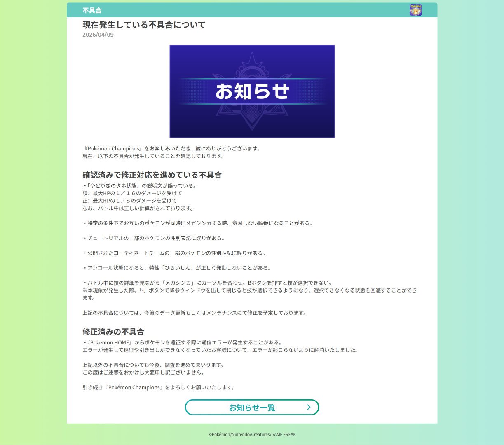Click the apology line この度はご迷惑をおかけし
504x445 pixels.
pyautogui.click(x=143, y=372)
